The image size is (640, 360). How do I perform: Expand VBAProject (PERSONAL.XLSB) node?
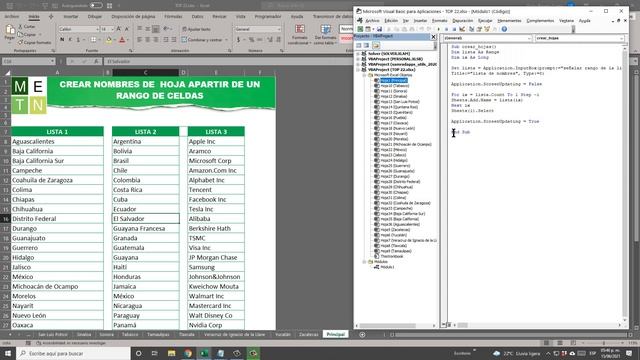(358, 59)
